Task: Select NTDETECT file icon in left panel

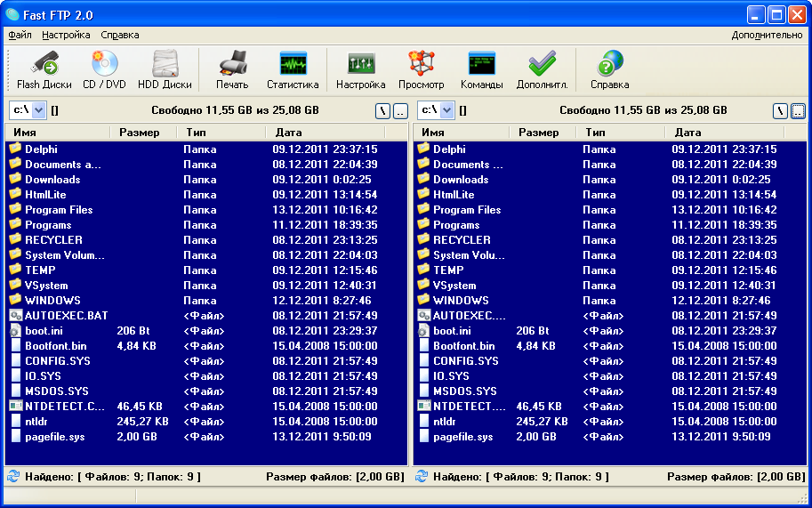Action: tap(15, 406)
